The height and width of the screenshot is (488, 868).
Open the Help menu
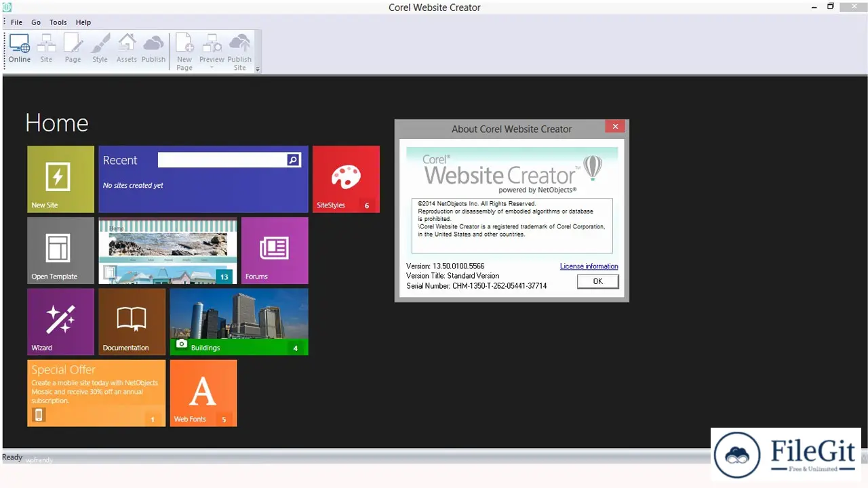click(x=83, y=22)
